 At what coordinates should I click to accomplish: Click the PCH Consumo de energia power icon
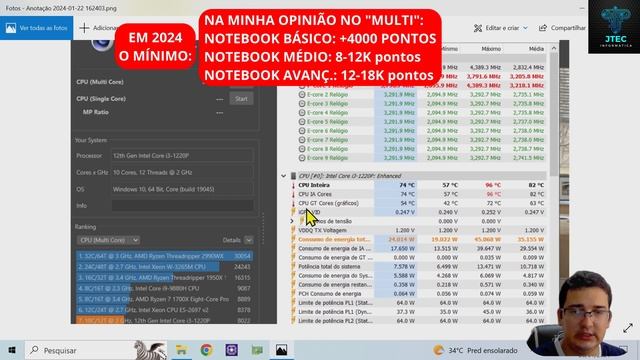(293, 293)
